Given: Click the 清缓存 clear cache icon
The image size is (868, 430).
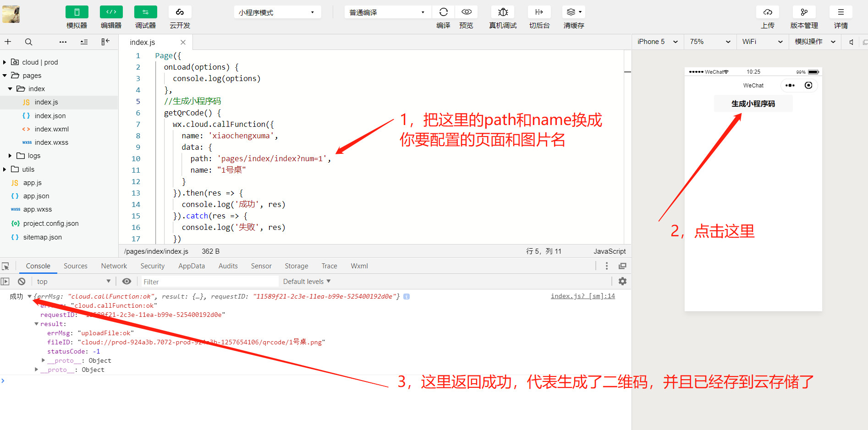Looking at the screenshot, I should (573, 12).
